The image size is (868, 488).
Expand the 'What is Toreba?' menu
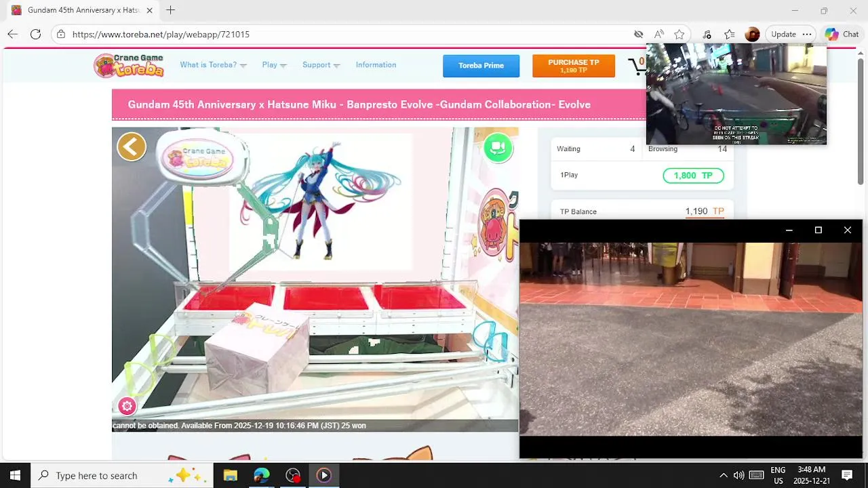(213, 65)
